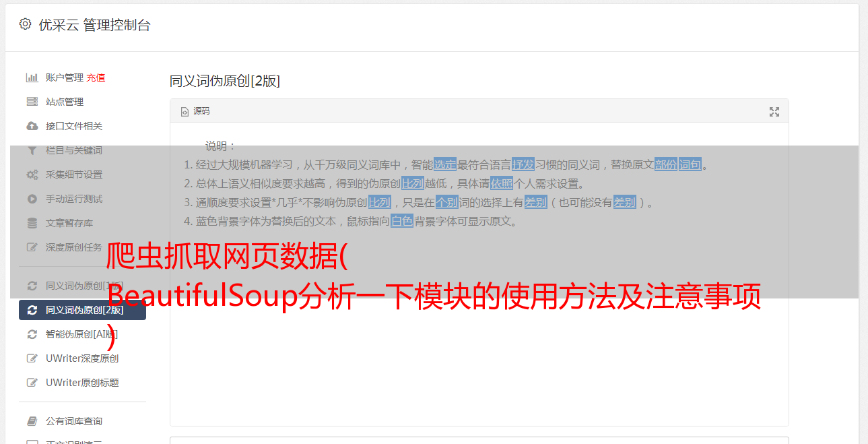
Task: Click the cloud upload icon for 接口文件相关
Action: click(32, 126)
